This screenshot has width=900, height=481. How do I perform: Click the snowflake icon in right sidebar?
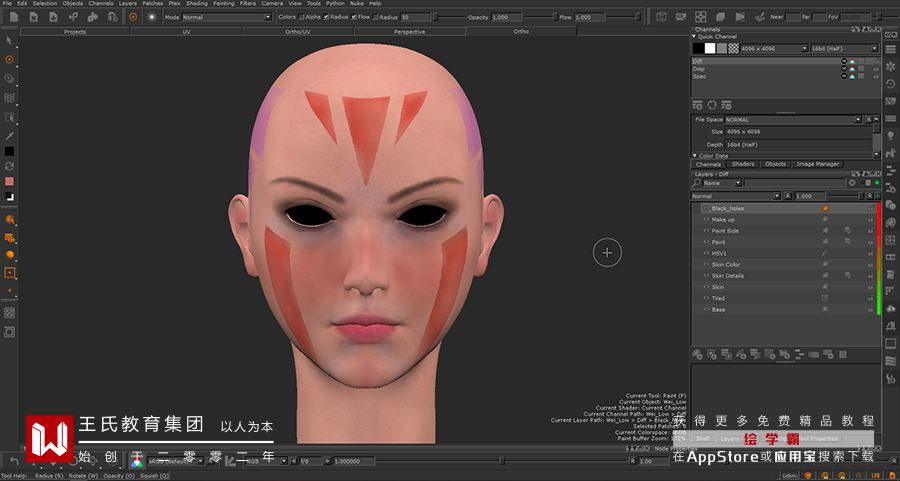[x=891, y=67]
